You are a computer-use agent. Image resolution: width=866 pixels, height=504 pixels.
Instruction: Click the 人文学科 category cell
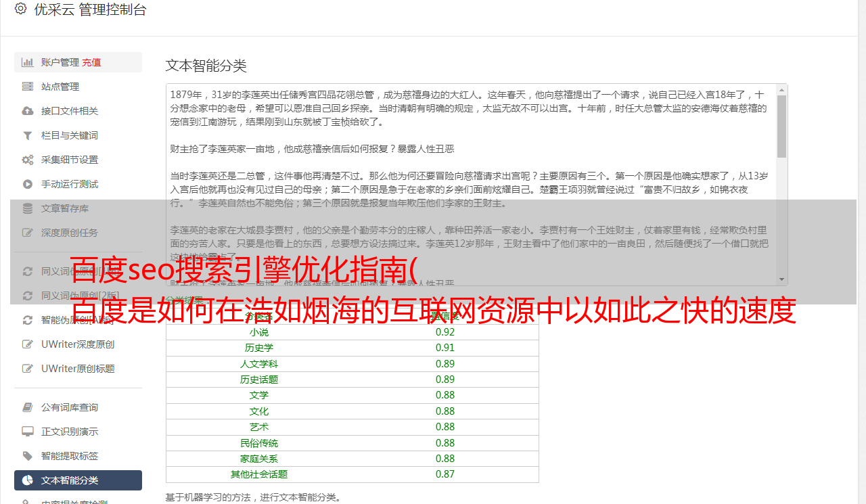(x=259, y=364)
